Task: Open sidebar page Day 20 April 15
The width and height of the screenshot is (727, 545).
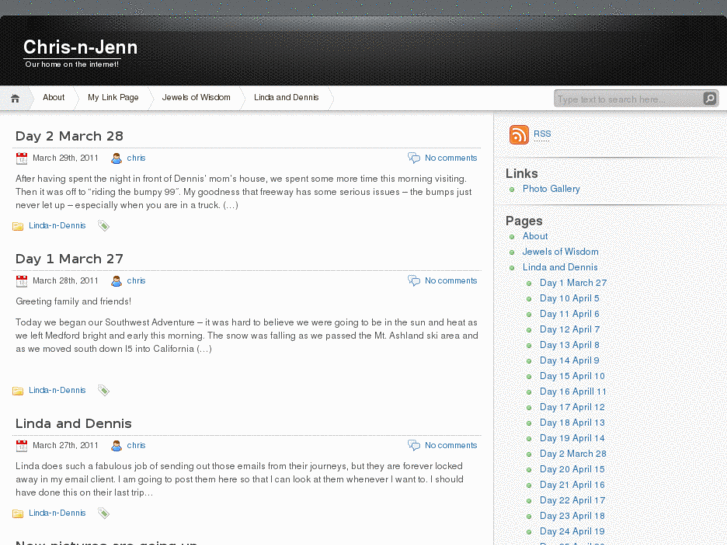Action: [572, 469]
